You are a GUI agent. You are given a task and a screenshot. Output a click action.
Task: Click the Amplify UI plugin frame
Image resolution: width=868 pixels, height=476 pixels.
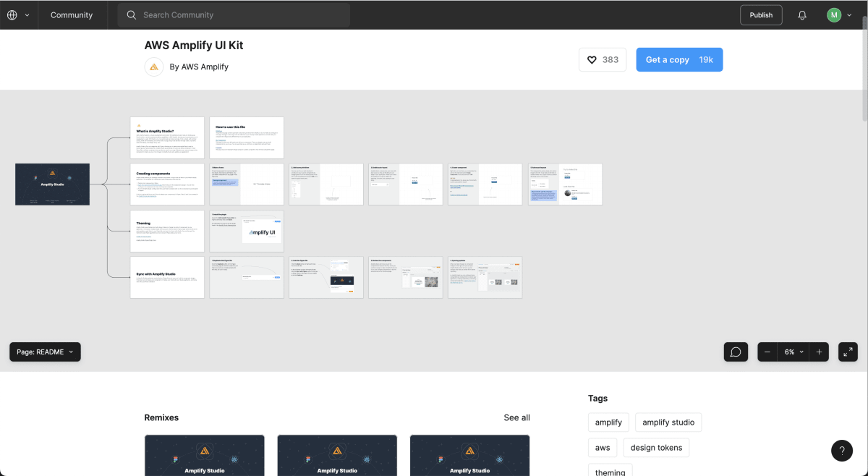click(x=247, y=231)
